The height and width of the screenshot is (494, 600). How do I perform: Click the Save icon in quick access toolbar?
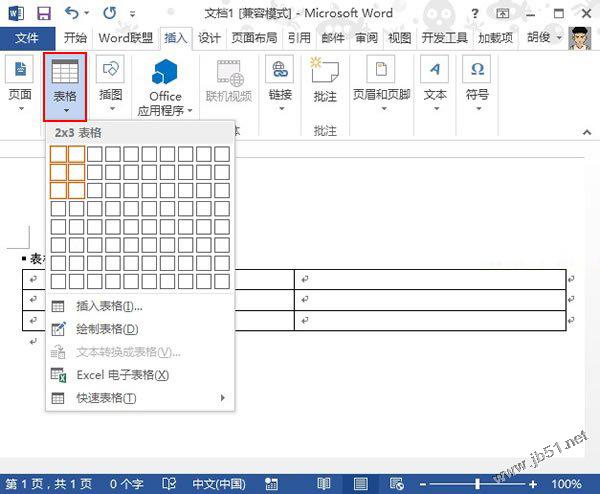tap(44, 14)
